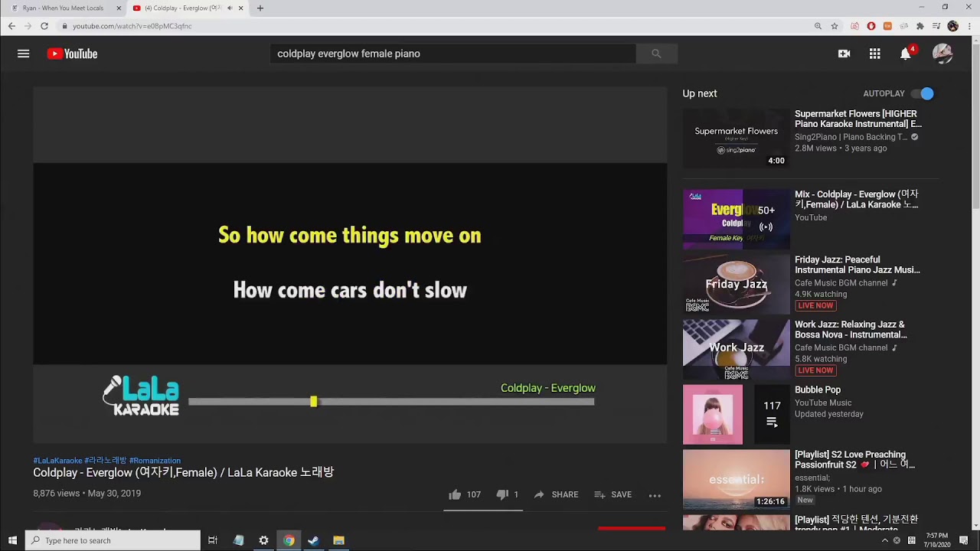The width and height of the screenshot is (980, 551).
Task: Close the Ryan - When You Meet Locals tab
Action: pos(119,8)
